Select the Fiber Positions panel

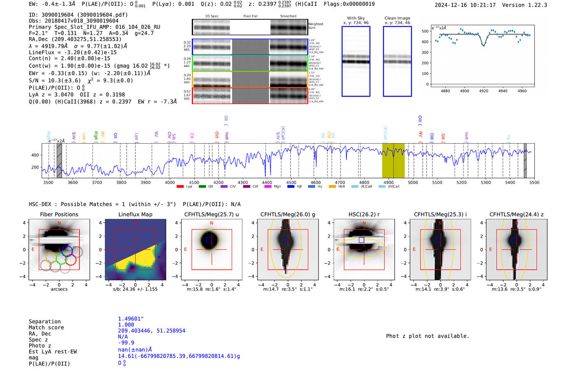59,249
